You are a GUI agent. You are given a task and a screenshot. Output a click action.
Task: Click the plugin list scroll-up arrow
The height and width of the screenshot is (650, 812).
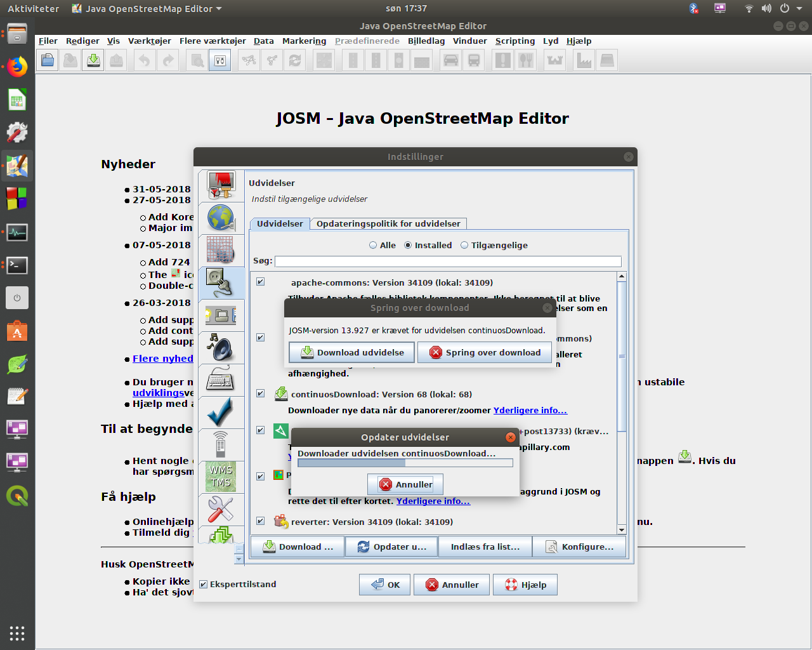click(622, 276)
